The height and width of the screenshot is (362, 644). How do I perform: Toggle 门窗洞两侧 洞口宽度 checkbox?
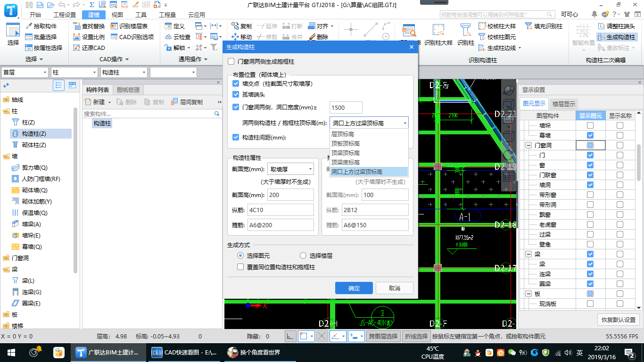pyautogui.click(x=236, y=107)
